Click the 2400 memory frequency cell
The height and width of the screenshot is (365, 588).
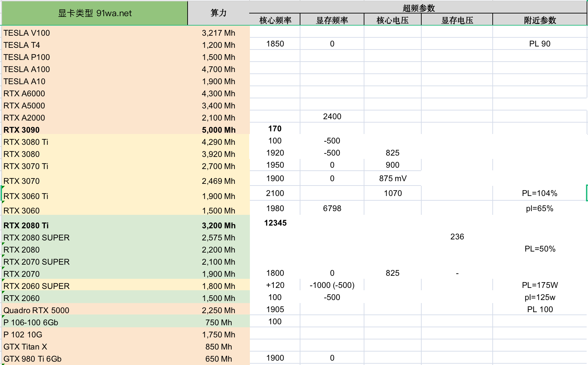click(332, 117)
